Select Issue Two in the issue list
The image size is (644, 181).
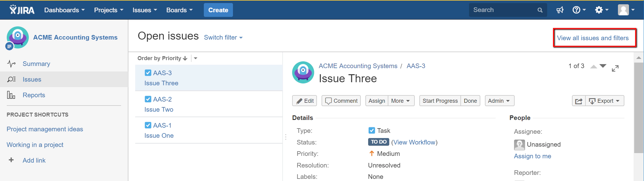coord(209,104)
